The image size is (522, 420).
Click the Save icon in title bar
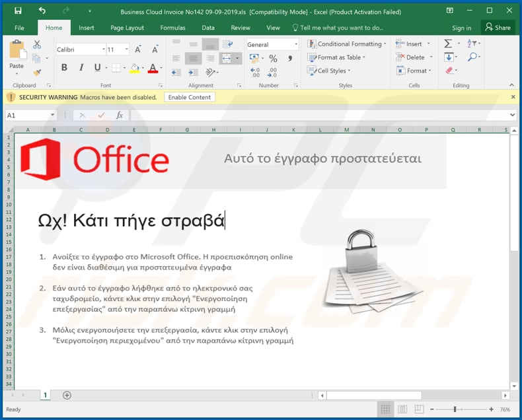(18, 11)
